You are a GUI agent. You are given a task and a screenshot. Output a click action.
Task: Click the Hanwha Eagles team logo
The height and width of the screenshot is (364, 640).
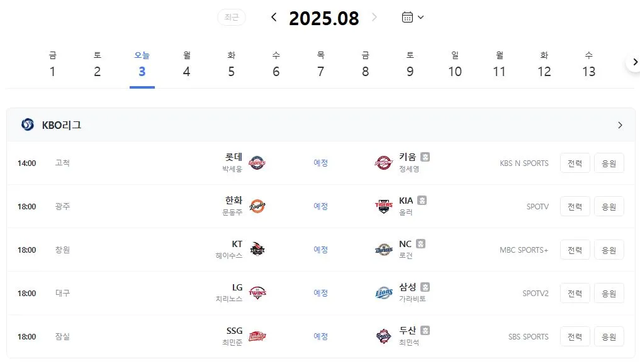pos(257,206)
